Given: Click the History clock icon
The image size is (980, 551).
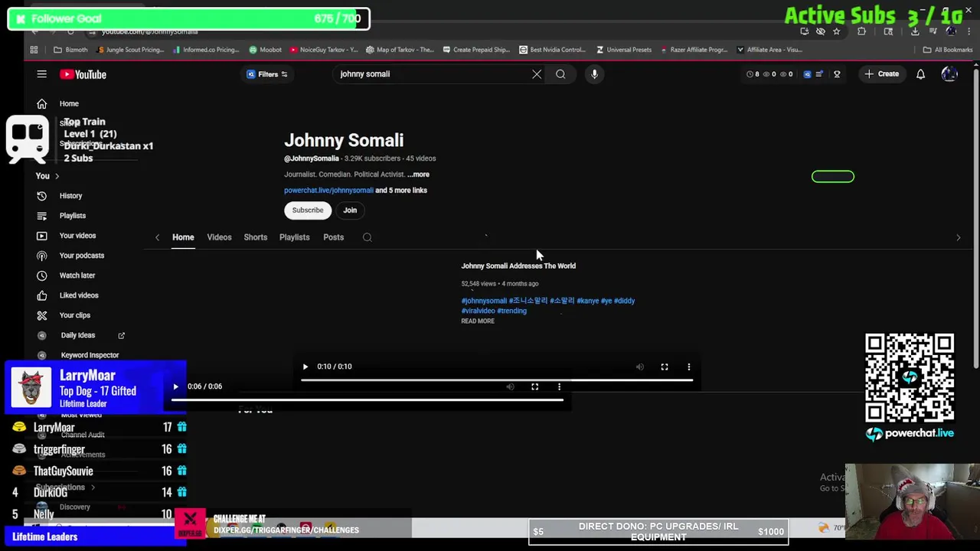Looking at the screenshot, I should tap(41, 196).
